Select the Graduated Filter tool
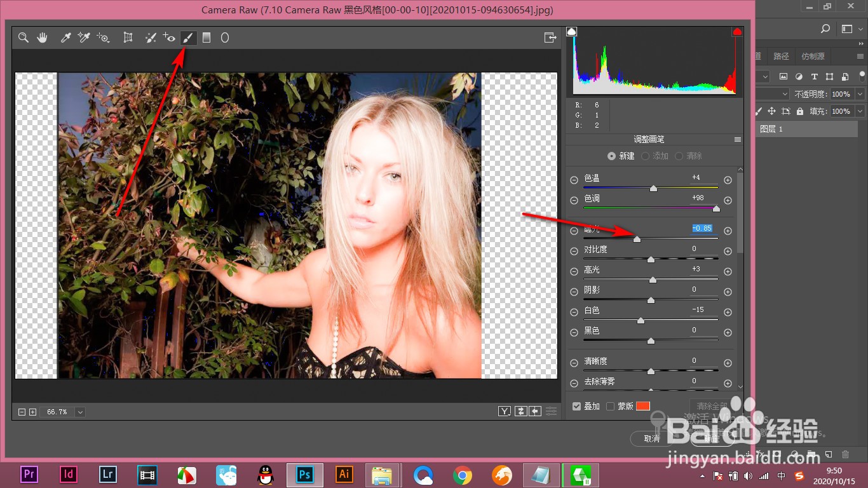Screen dimensions: 868x488 click(207, 38)
